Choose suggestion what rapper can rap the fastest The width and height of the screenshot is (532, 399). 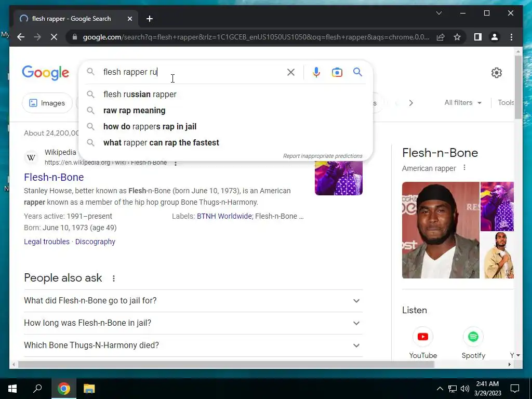point(225,142)
